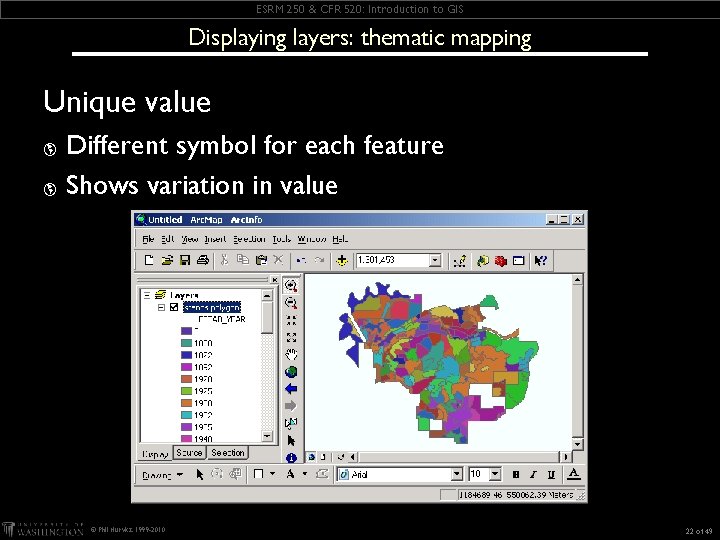Click pink swatch beside 1940 entry
The image size is (720, 540).
tap(186, 439)
